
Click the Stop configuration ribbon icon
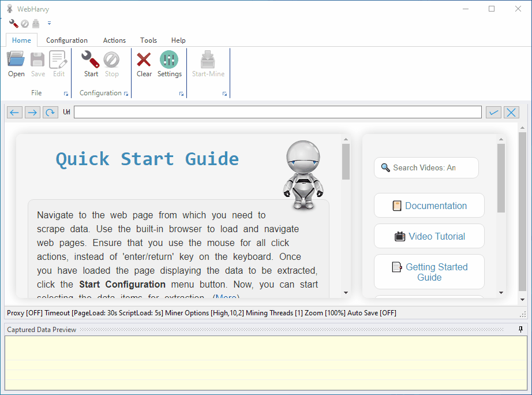click(111, 64)
